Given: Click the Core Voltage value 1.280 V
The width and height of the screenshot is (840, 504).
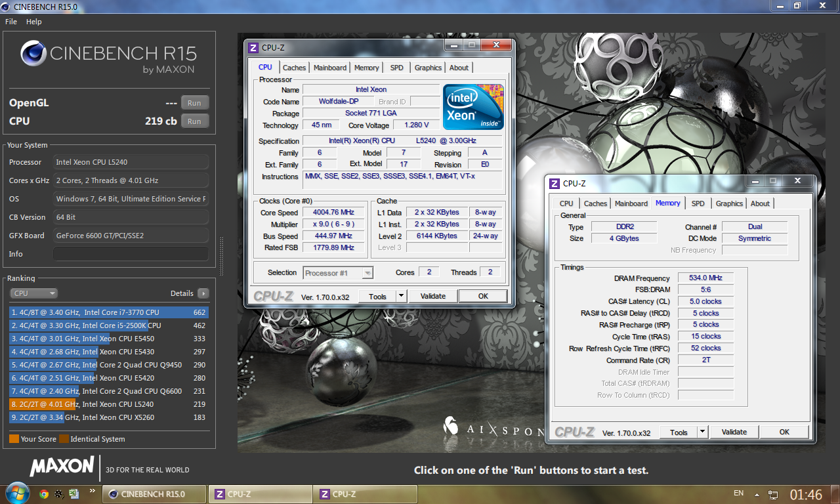Looking at the screenshot, I should point(416,125).
